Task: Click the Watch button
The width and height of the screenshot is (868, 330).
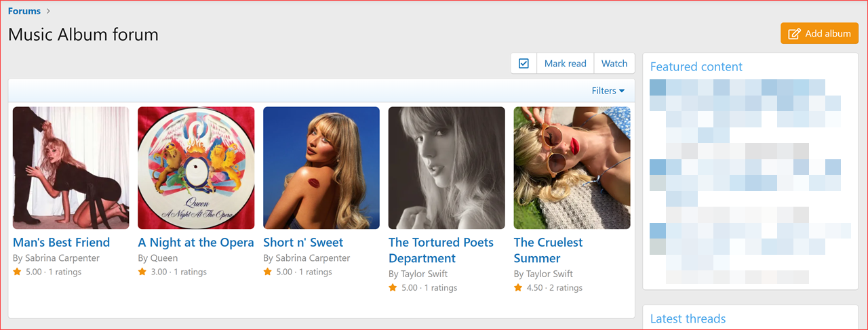Action: point(614,63)
